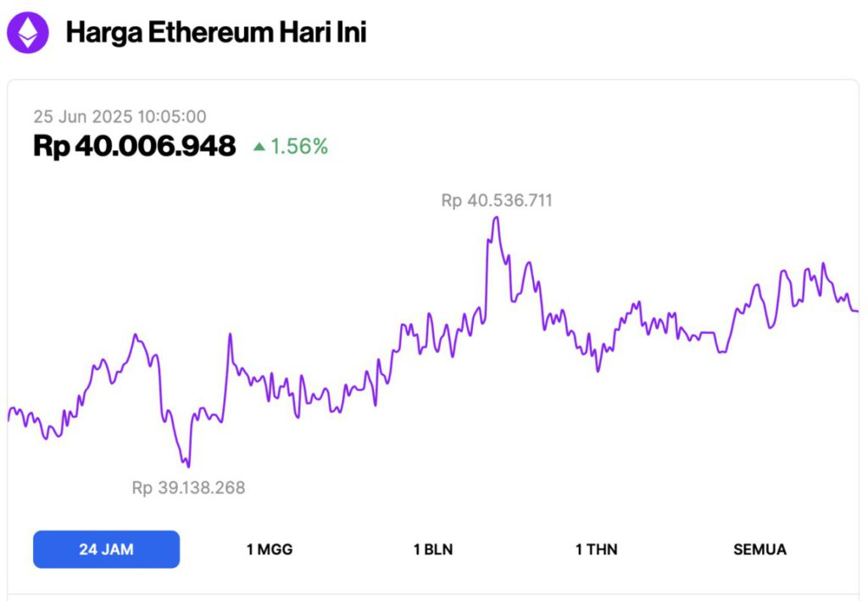Select the SEMUA time range
This screenshot has height=601, width=868.
click(x=759, y=548)
